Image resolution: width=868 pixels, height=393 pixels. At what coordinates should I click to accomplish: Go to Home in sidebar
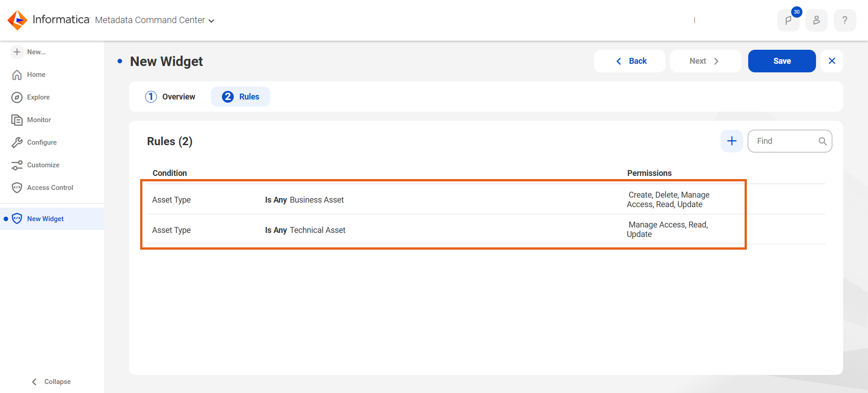[36, 75]
